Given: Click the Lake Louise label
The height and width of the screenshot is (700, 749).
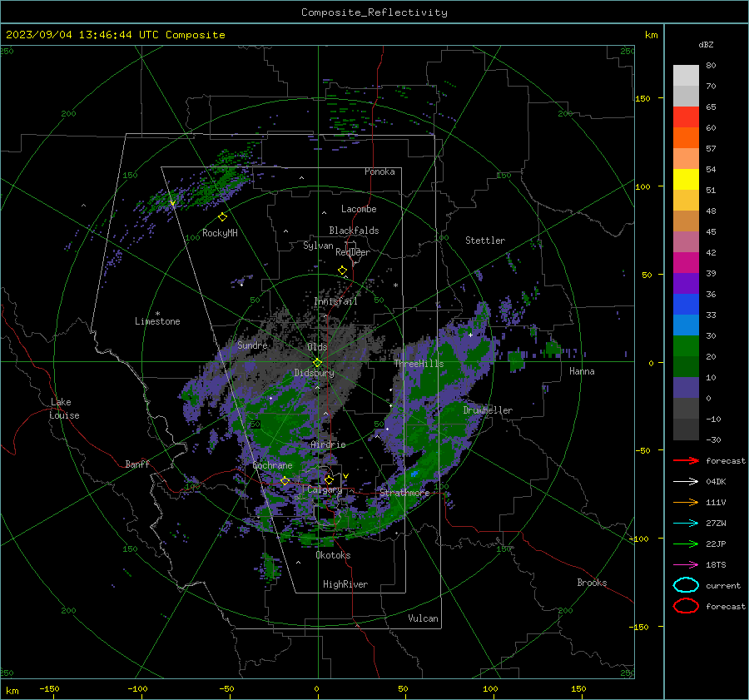Looking at the screenshot, I should coord(64,409).
